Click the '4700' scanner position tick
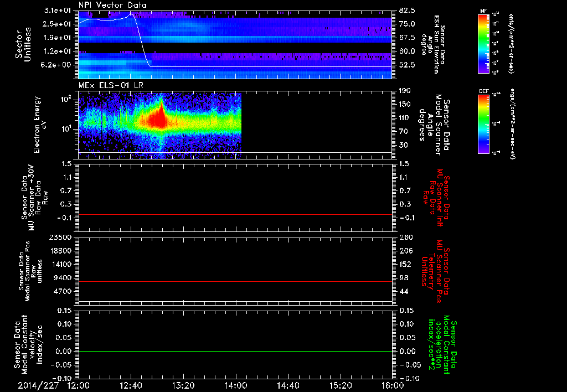The height and width of the screenshot is (392, 567). click(x=63, y=291)
